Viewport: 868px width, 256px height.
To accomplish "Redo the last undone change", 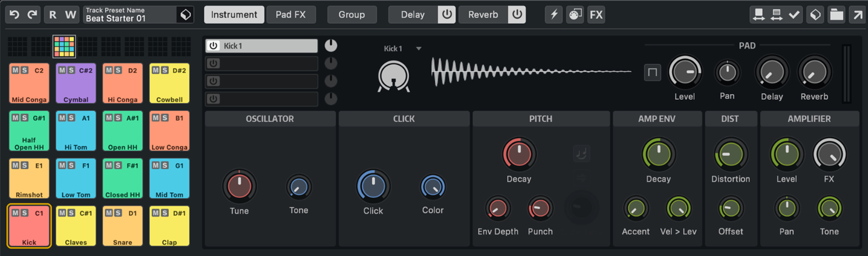I will (33, 15).
